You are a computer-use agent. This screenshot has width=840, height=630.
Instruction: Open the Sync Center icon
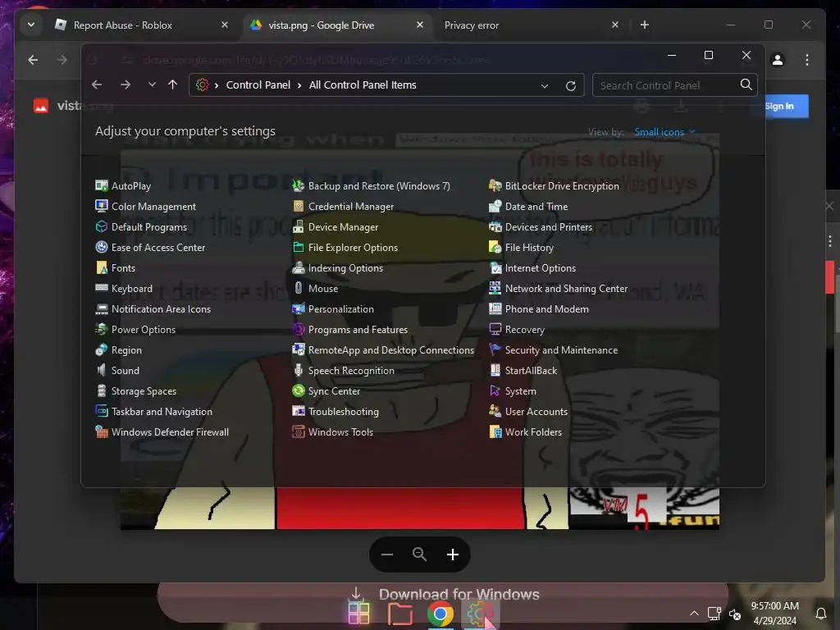tap(299, 391)
